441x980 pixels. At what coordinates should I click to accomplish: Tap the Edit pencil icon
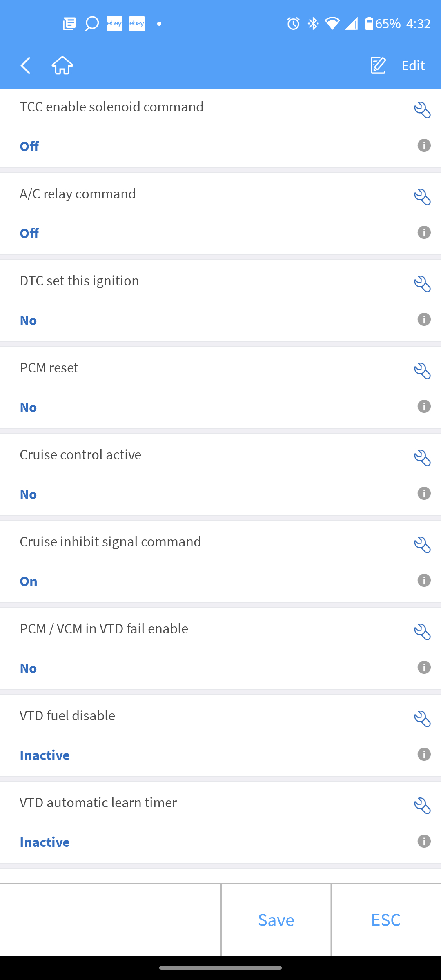tap(378, 65)
